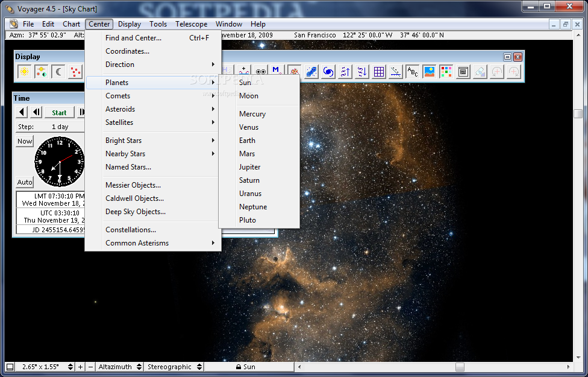The image size is (588, 377).
Task: Open Messier Objects... menu item
Action: 153,185
